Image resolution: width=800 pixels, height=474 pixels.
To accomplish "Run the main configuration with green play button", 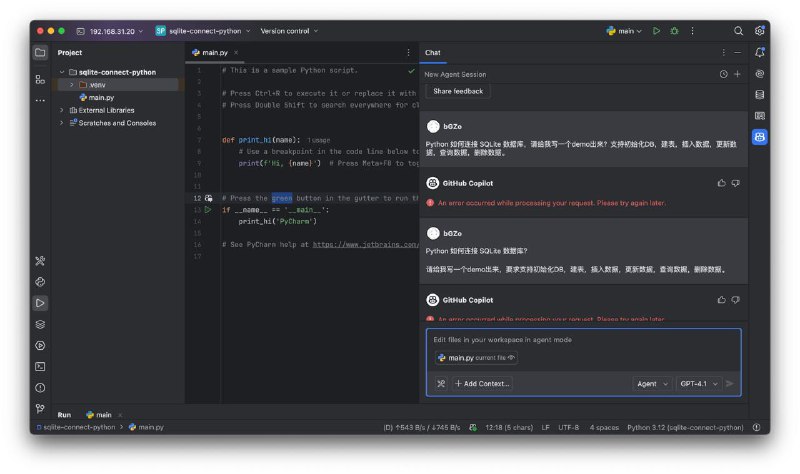I will tap(656, 31).
